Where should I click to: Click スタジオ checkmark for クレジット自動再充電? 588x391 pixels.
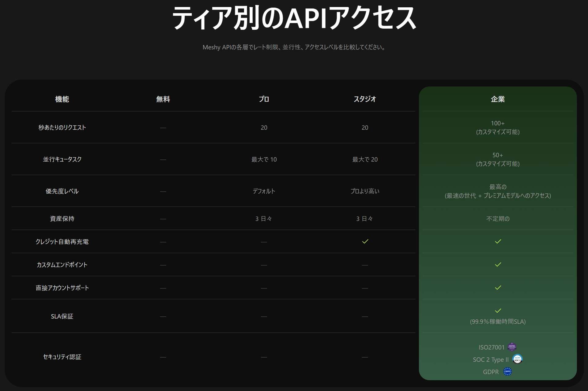click(x=365, y=241)
